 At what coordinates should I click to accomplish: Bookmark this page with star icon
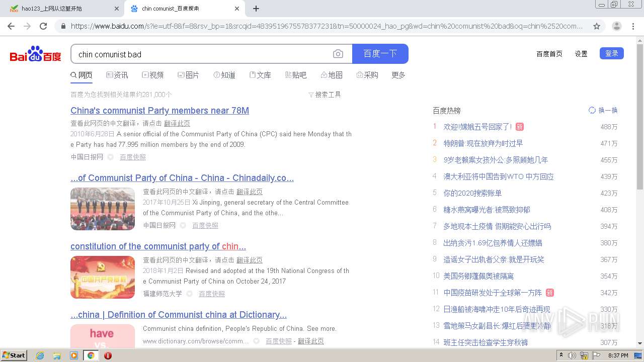(x=597, y=26)
